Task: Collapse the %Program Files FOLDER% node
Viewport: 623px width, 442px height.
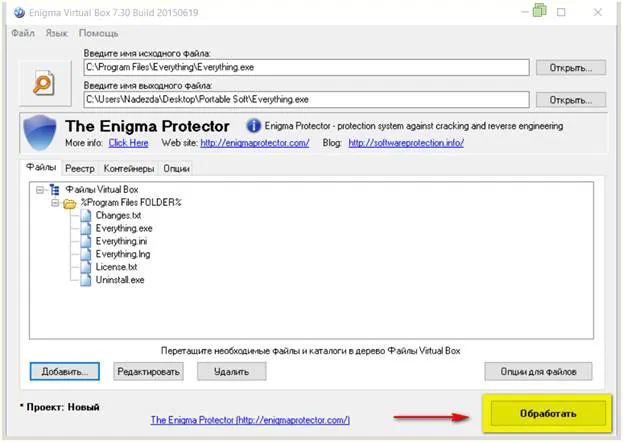Action: [55, 203]
